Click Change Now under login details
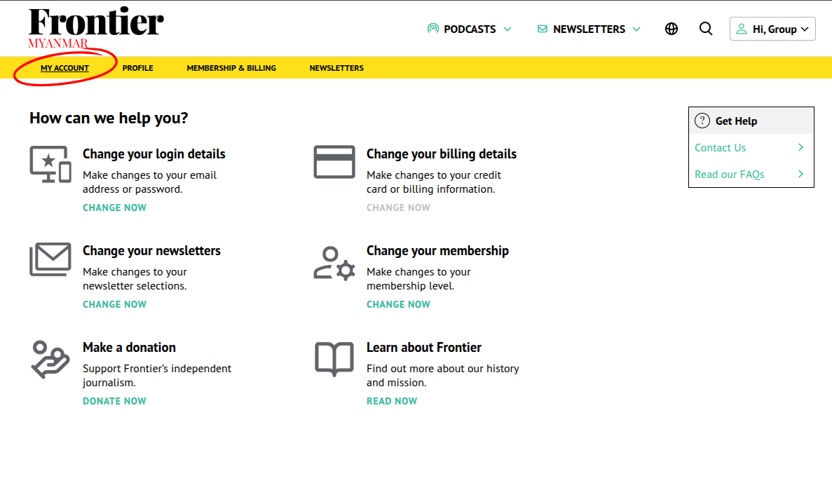 coord(115,207)
